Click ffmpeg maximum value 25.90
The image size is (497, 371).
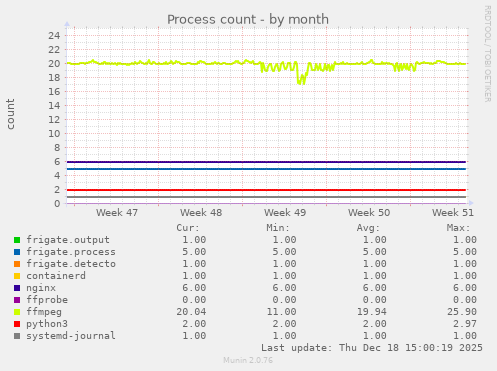(x=462, y=312)
